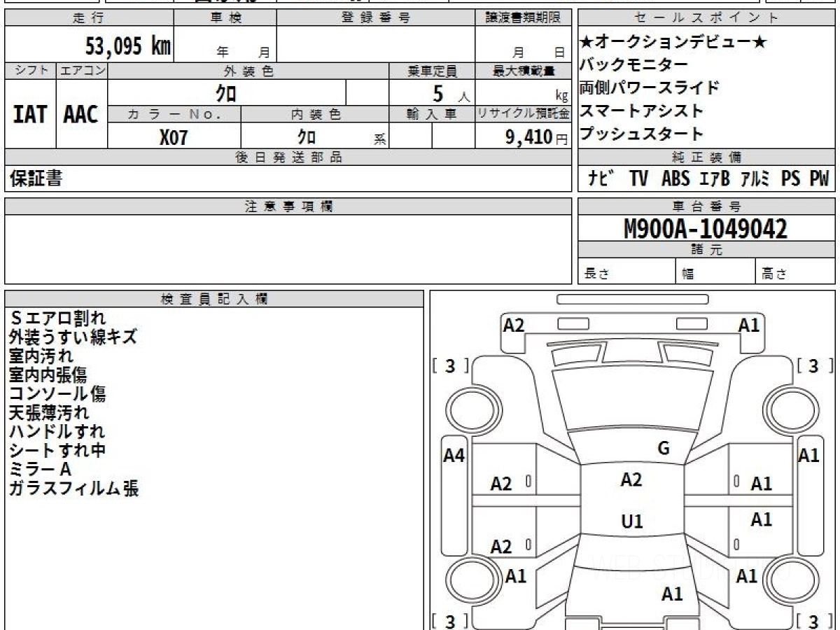Click the 車台番号 section header
Screen dimensions: 840x630
click(x=707, y=206)
